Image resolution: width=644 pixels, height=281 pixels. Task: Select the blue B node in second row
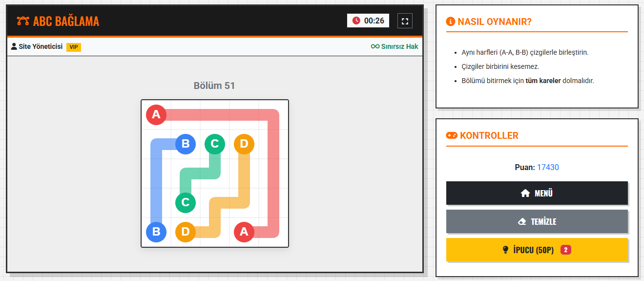(186, 144)
